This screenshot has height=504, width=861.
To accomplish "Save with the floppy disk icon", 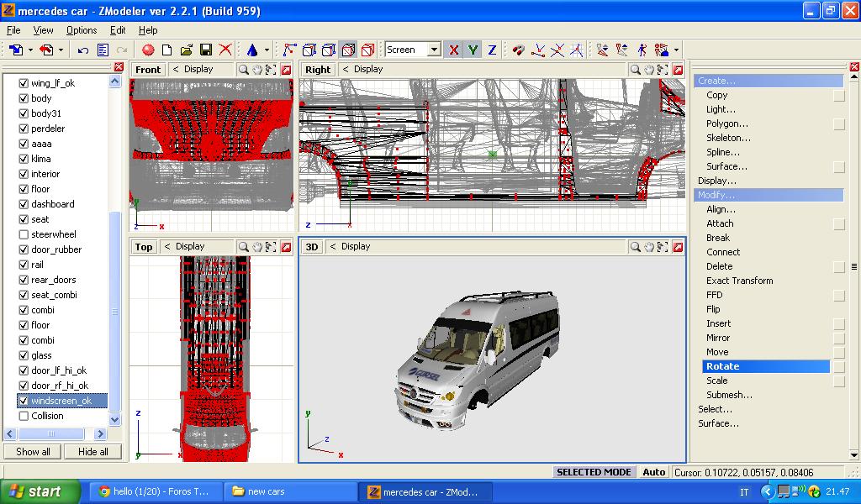I will point(206,50).
